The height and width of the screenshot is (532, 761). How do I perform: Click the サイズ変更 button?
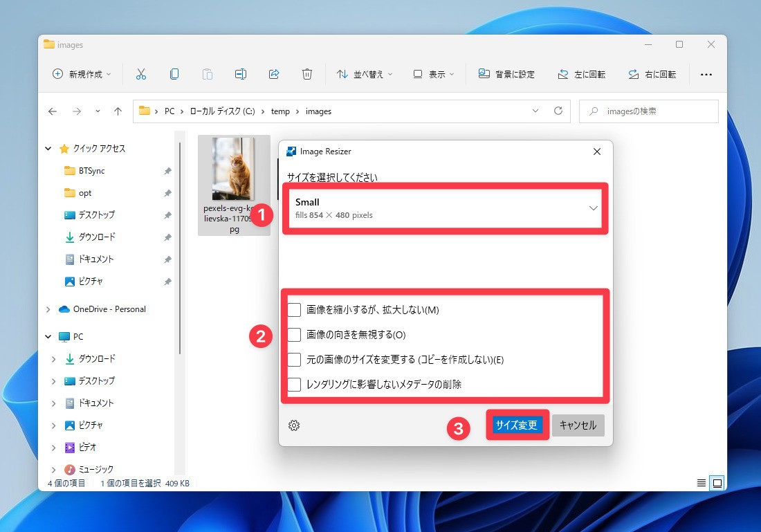point(517,425)
